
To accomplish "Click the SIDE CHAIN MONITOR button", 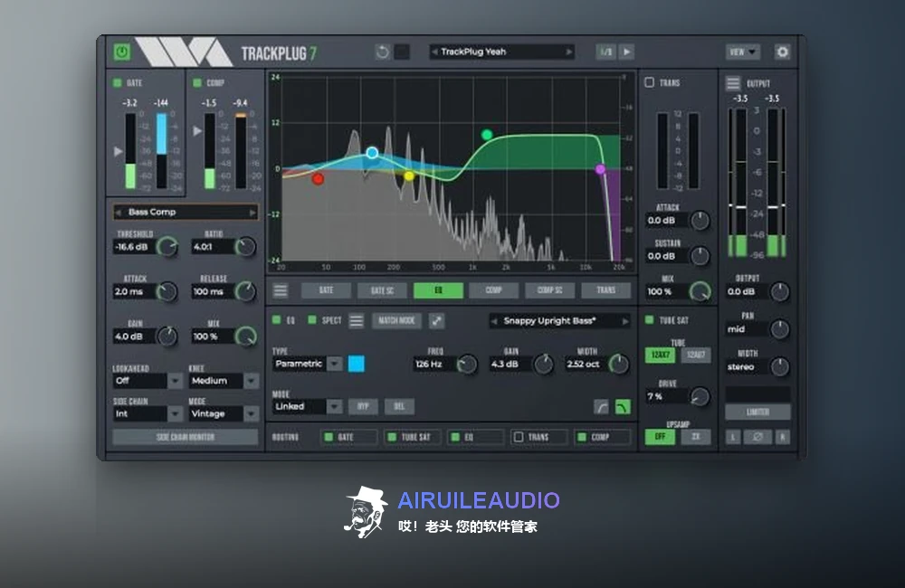I will click(186, 438).
